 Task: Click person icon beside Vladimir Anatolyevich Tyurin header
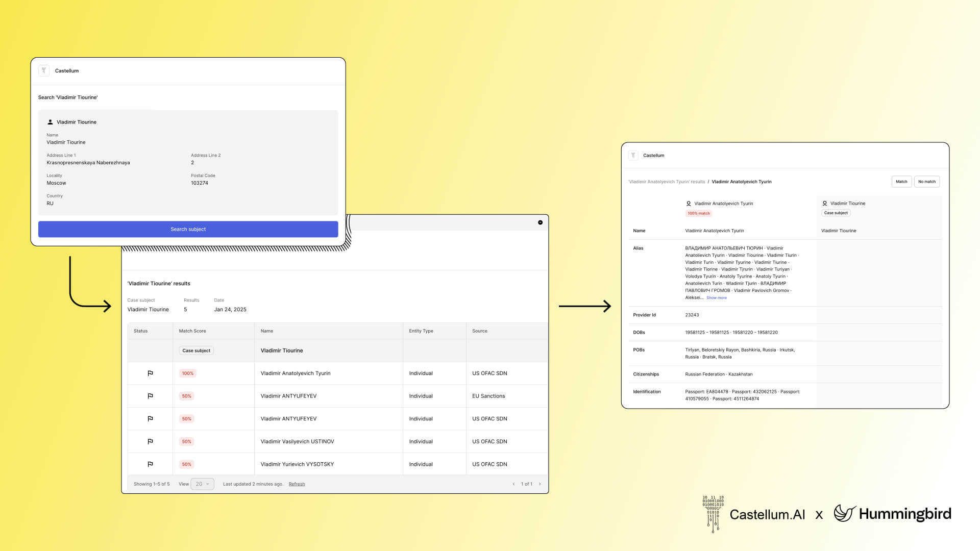tap(689, 204)
